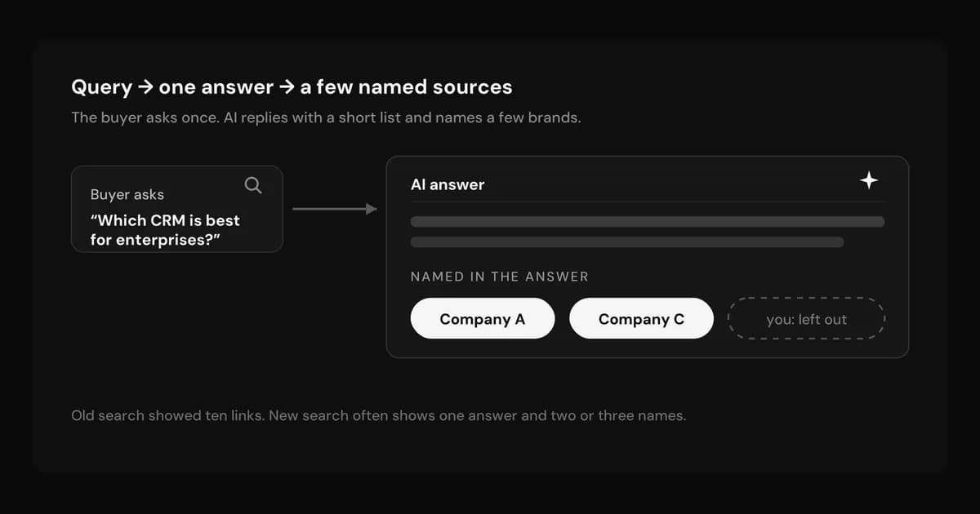
Task: Click the 'AI answer' heading
Action: (x=448, y=185)
